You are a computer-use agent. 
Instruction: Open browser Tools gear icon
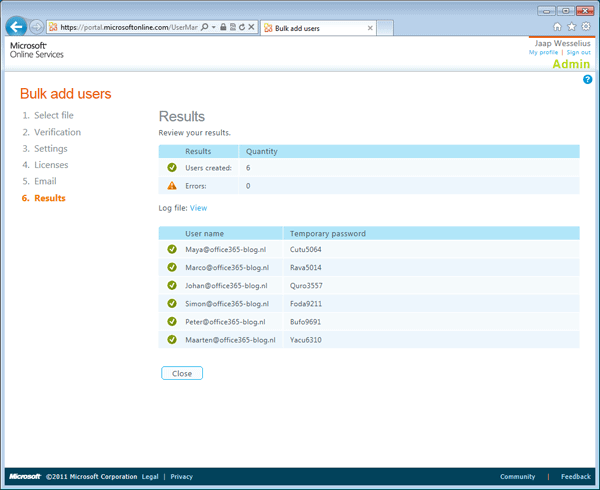click(586, 26)
